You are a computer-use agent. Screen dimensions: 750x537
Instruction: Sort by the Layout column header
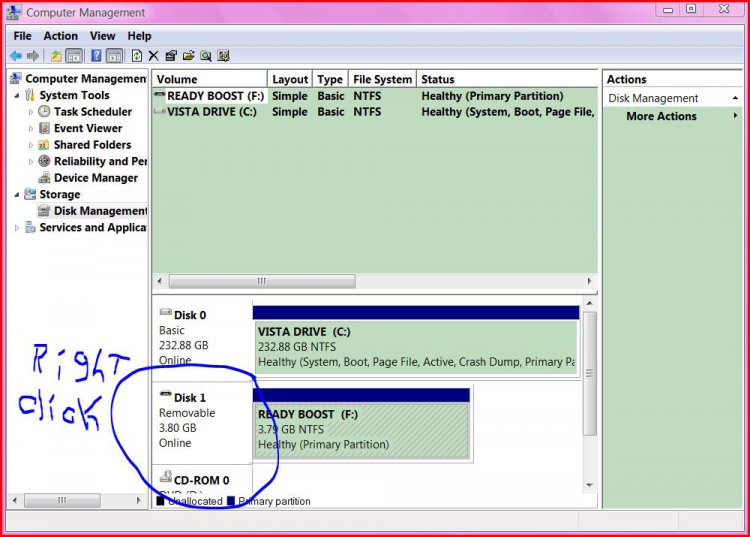pos(290,79)
